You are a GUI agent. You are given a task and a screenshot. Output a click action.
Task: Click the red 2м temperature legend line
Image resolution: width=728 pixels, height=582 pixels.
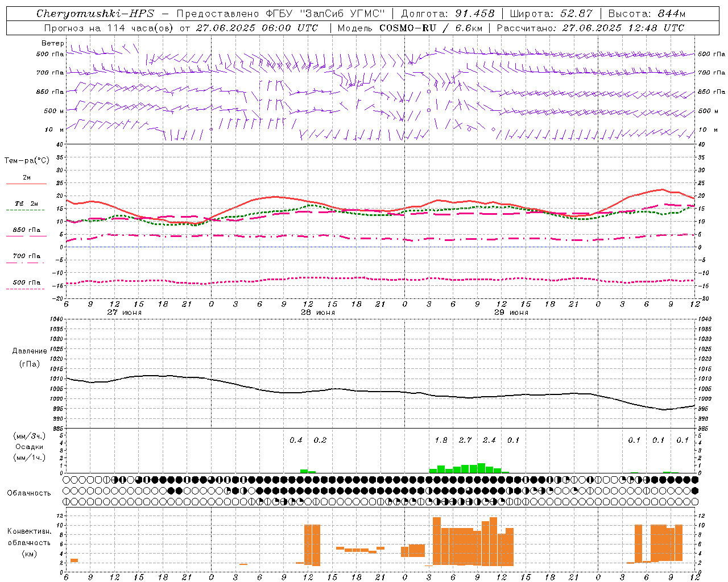[x=26, y=184]
